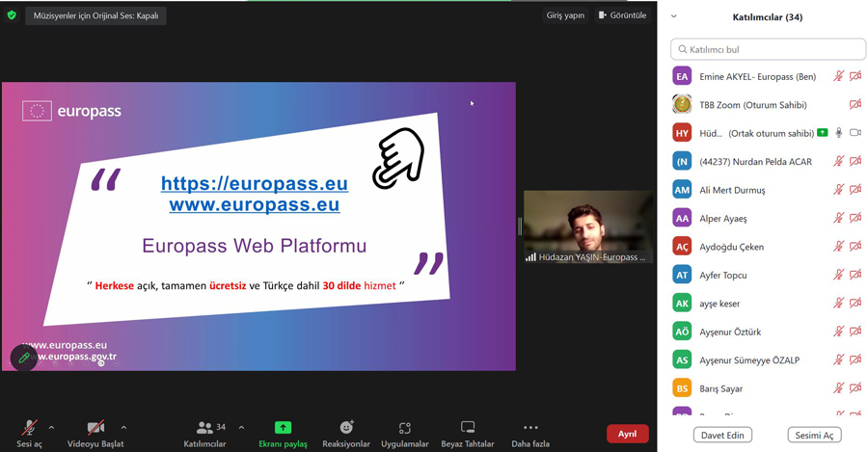Image resolution: width=868 pixels, height=452 pixels.
Task: Open video options arrow beside Videoyu Başlat
Action: tap(123, 428)
